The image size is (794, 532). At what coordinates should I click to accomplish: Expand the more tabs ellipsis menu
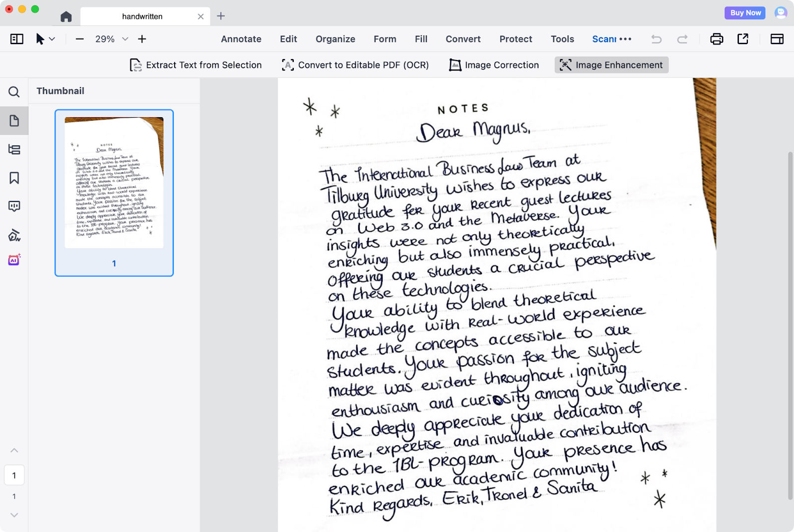point(625,39)
